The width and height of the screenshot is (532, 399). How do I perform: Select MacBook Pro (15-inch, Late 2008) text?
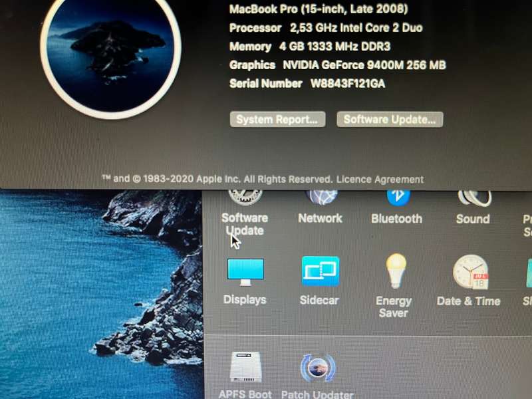pyautogui.click(x=319, y=9)
